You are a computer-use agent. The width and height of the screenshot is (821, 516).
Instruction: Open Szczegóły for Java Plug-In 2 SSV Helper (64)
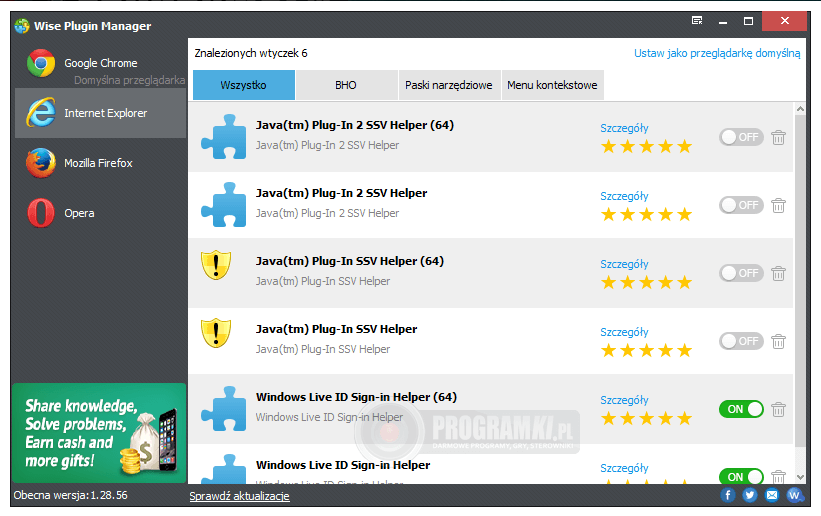(x=624, y=128)
